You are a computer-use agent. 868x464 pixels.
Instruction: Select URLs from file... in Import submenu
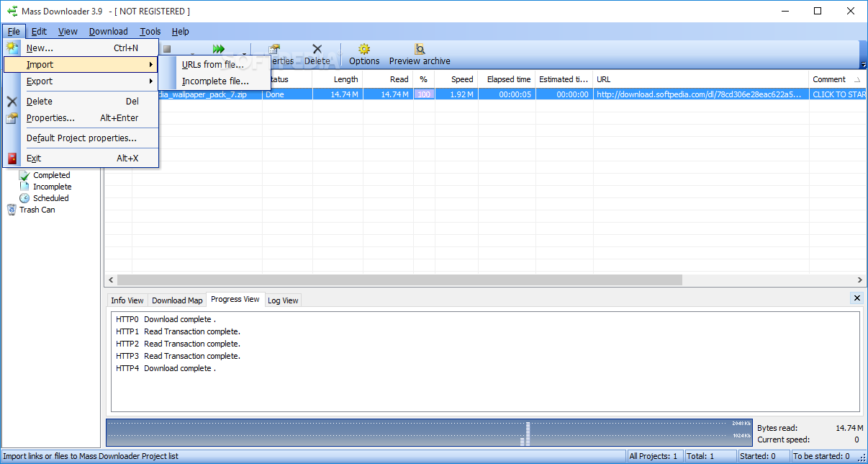[x=214, y=65]
